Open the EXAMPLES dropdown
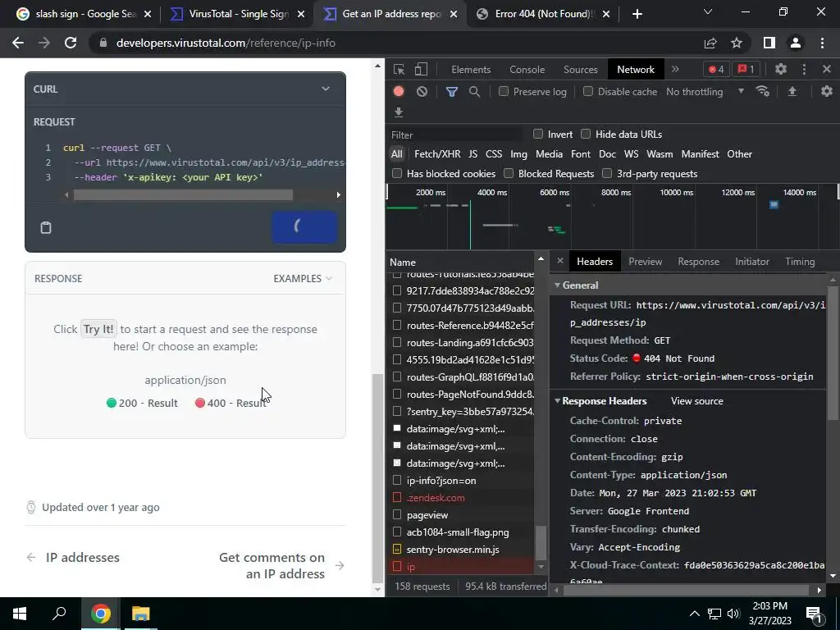Viewport: 840px width, 630px height. click(304, 279)
